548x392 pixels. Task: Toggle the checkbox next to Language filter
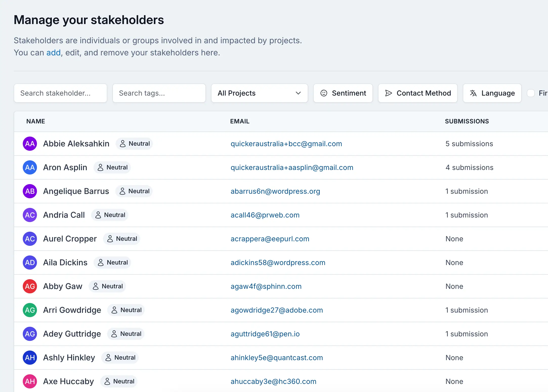coord(531,93)
